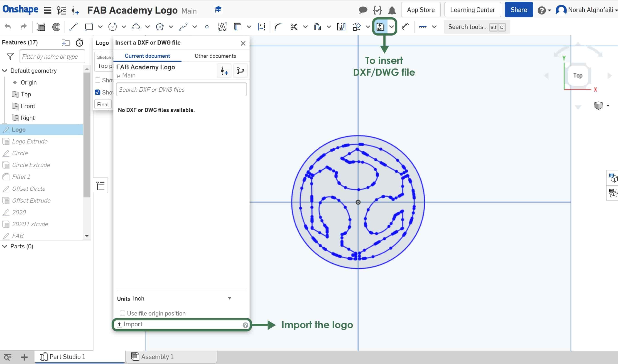Click Import... to upload the logo
This screenshot has height=364, width=618.
pos(181,324)
